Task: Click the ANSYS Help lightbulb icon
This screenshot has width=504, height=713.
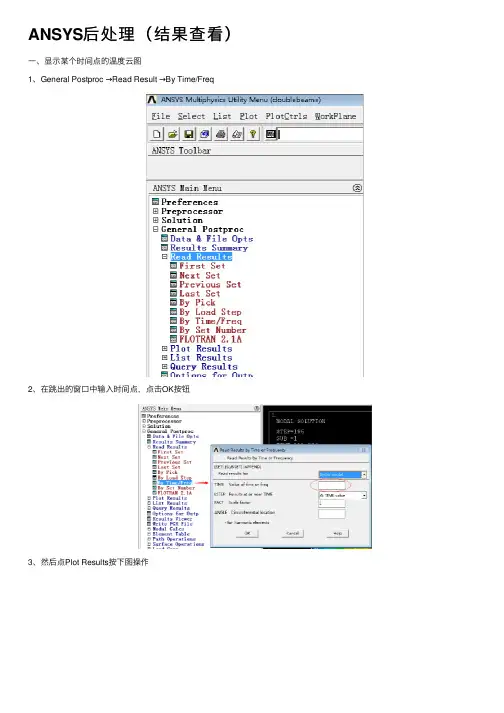Action: (253, 134)
